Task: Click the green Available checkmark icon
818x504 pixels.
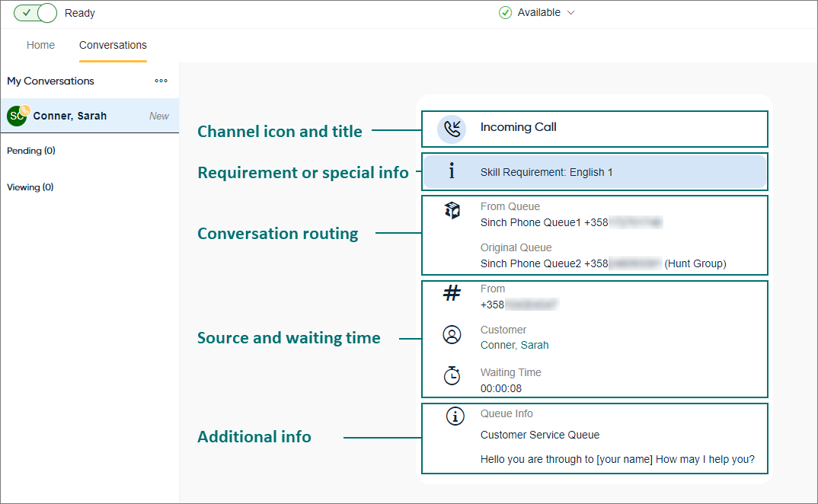Action: point(505,13)
